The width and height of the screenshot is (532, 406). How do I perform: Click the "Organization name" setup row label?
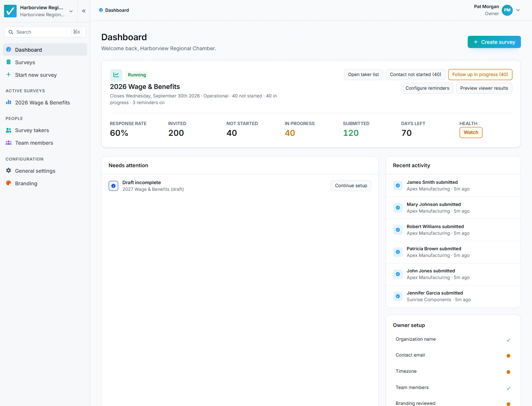(x=416, y=339)
